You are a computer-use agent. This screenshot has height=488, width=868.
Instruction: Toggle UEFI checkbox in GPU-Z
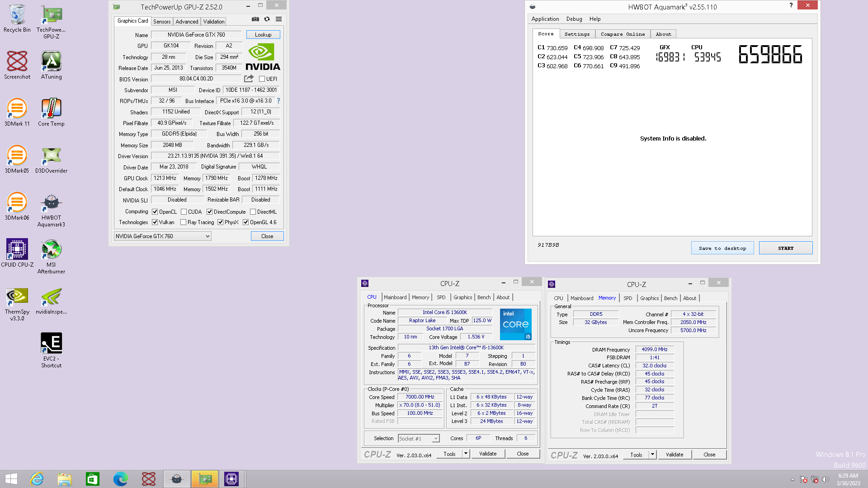[262, 79]
